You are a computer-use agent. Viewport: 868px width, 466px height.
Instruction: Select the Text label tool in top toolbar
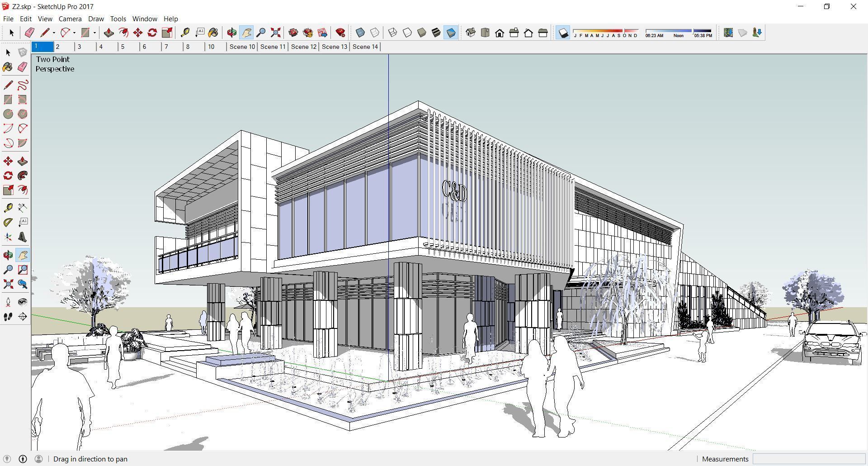tap(199, 33)
